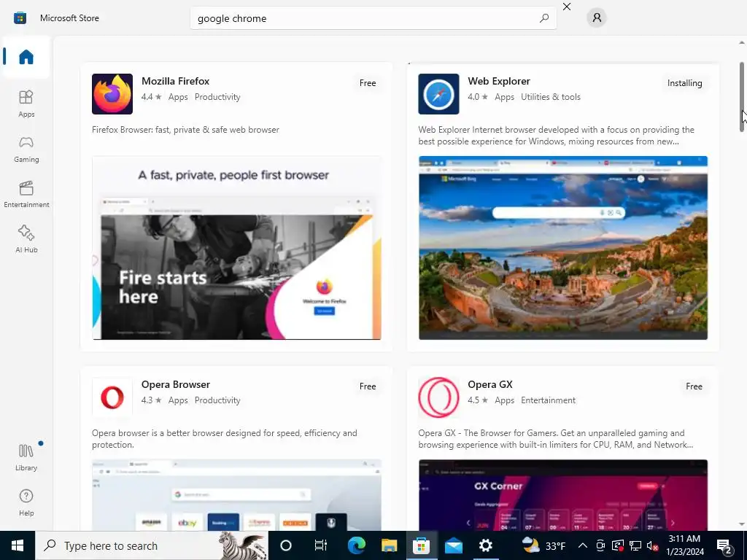Click the Installing button for Web Explorer
Image resolution: width=747 pixels, height=560 pixels.
[684, 83]
